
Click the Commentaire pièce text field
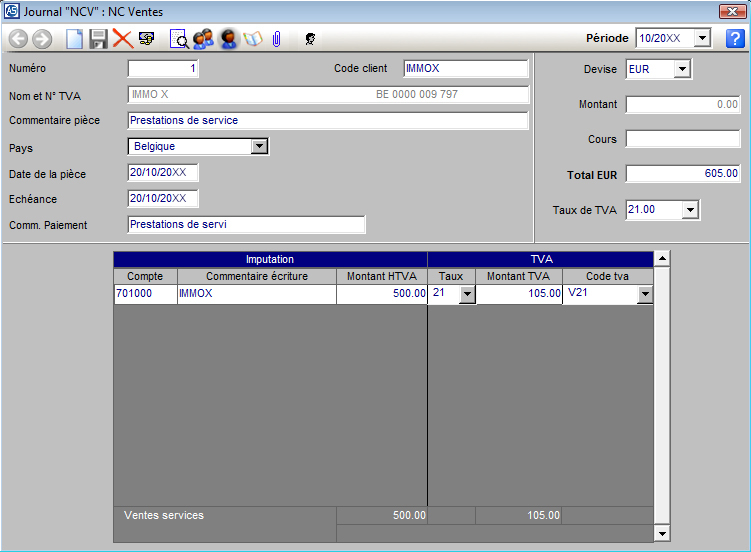pyautogui.click(x=327, y=121)
